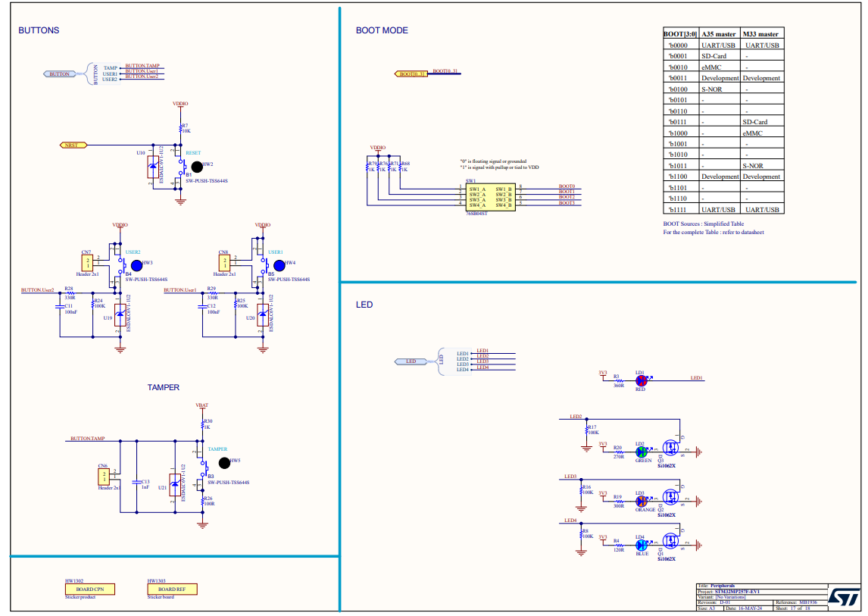This screenshot has height=616, width=868.
Task: Click the SD-Card cell in 'b0001 row
Action: click(713, 56)
